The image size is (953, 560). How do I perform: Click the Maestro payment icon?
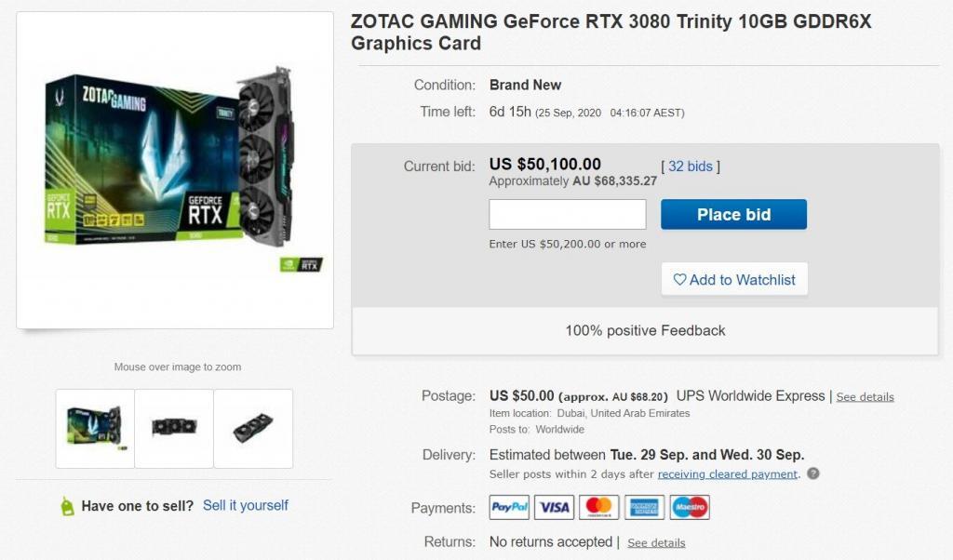[689, 507]
